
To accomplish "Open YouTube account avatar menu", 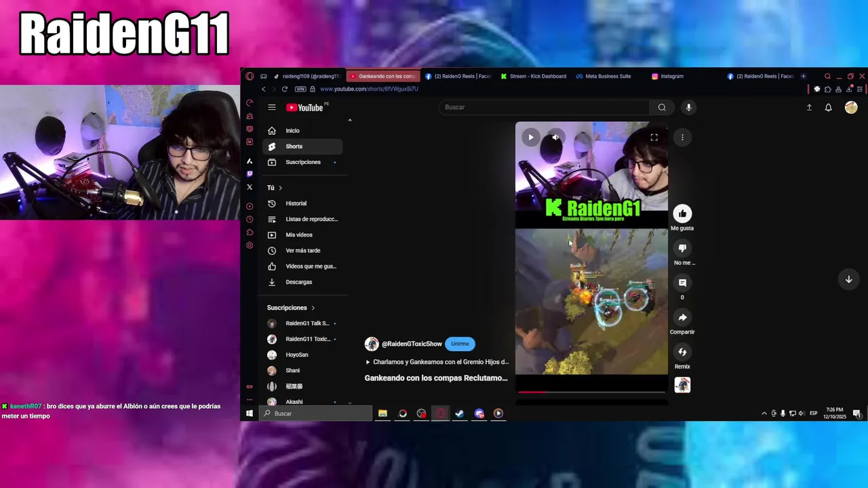I will (851, 107).
